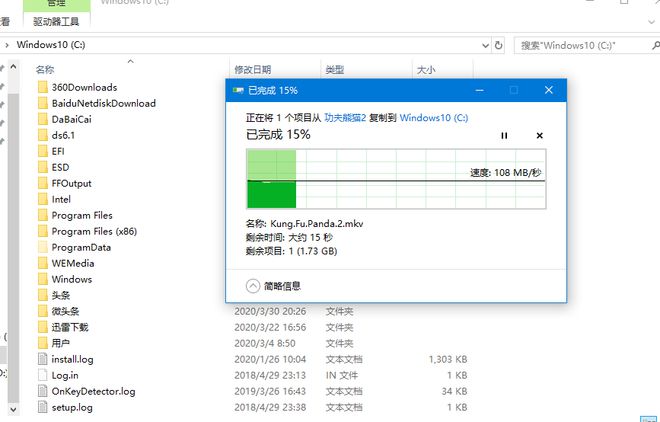
Task: Click the 已完成 15% heading in dialog
Action: pyautogui.click(x=278, y=135)
